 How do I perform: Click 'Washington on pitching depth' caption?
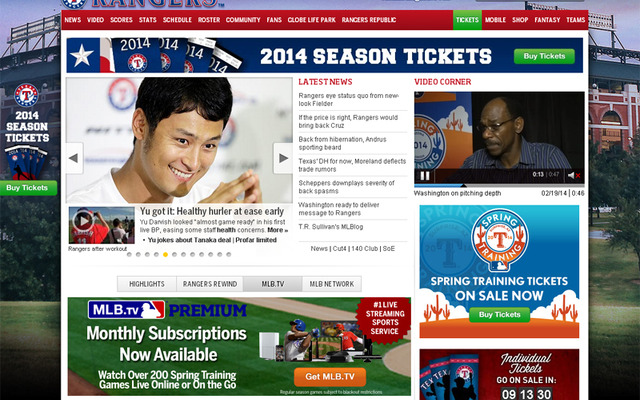click(458, 193)
